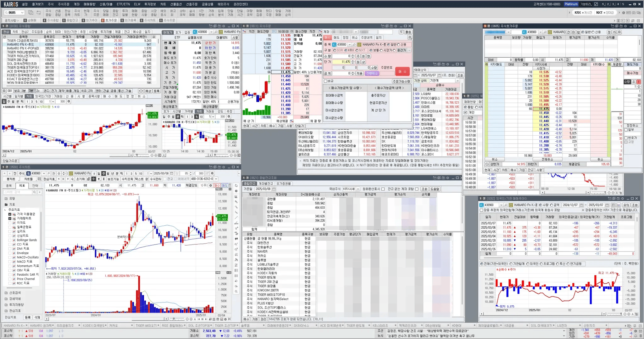The width and height of the screenshot is (644, 339).
Task: Click the purple 잔량취소 button
Action: (372, 73)
